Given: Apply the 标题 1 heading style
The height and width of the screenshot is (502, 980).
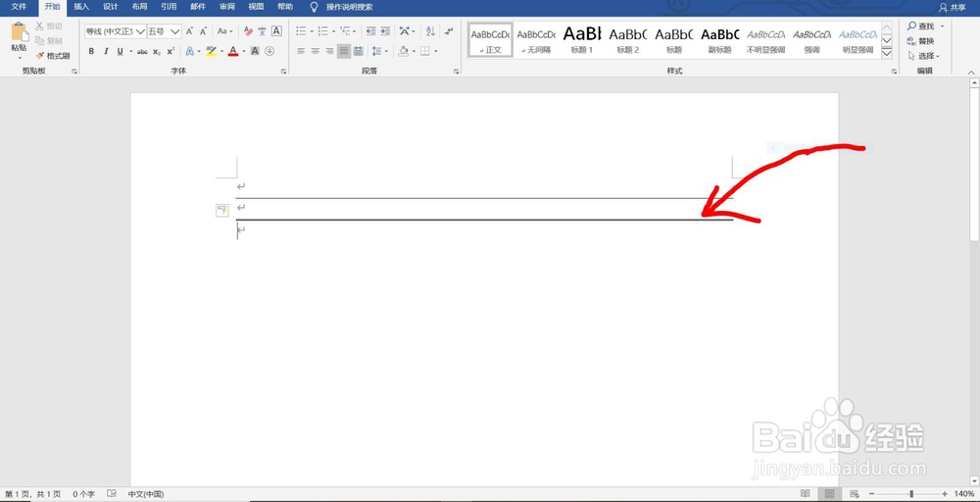Looking at the screenshot, I should pyautogui.click(x=582, y=40).
